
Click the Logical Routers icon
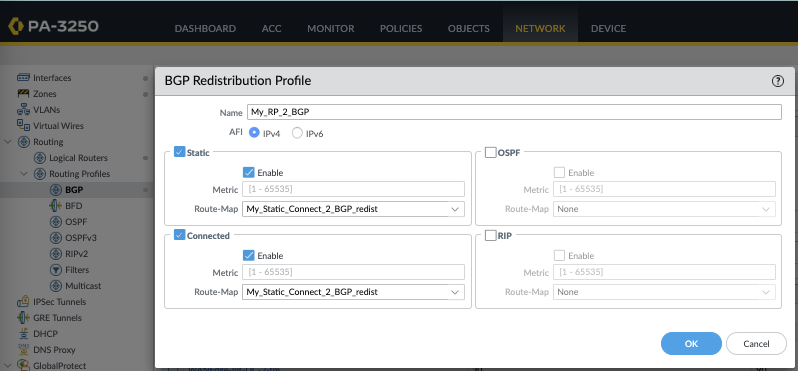pyautogui.click(x=40, y=158)
